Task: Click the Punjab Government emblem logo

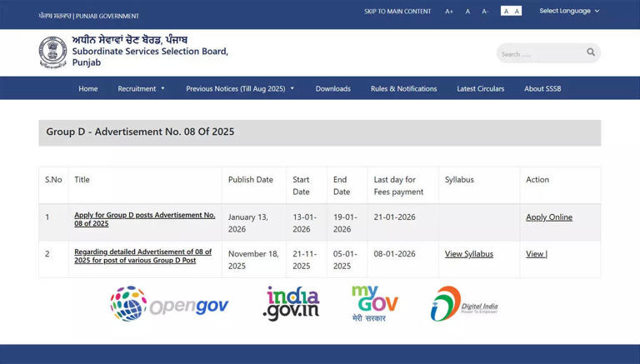Action: coord(52,52)
